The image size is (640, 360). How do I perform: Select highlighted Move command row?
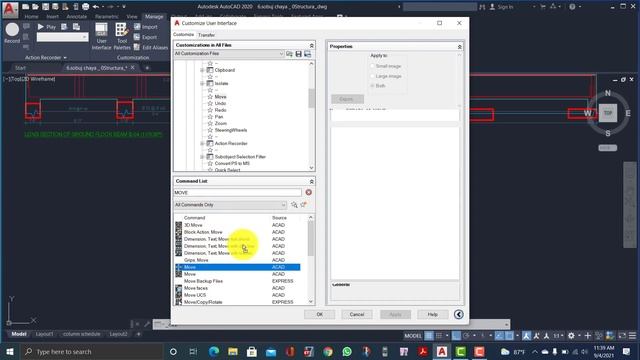(x=238, y=267)
